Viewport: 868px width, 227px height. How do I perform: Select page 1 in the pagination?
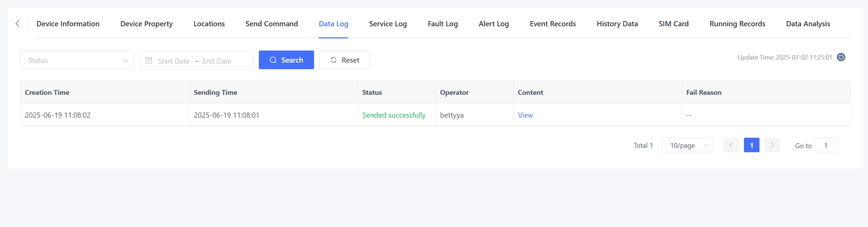pos(751,145)
